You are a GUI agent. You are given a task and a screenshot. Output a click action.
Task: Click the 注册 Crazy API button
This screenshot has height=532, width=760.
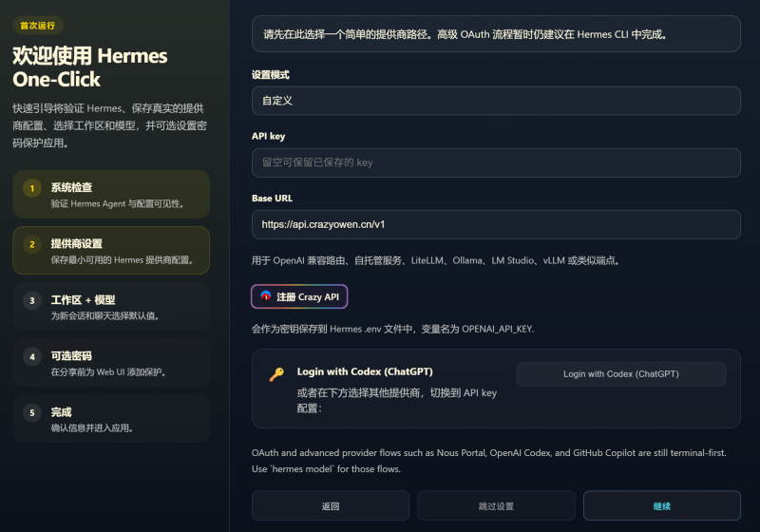(299, 296)
